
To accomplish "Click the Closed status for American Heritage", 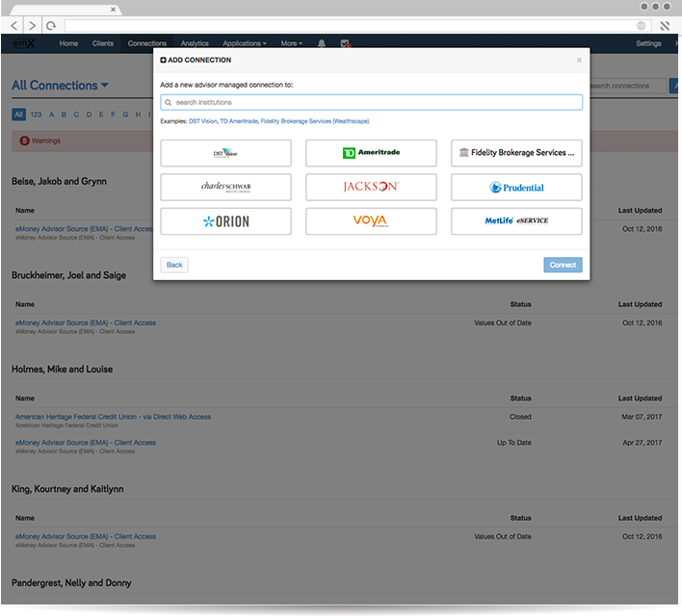I will (x=520, y=417).
